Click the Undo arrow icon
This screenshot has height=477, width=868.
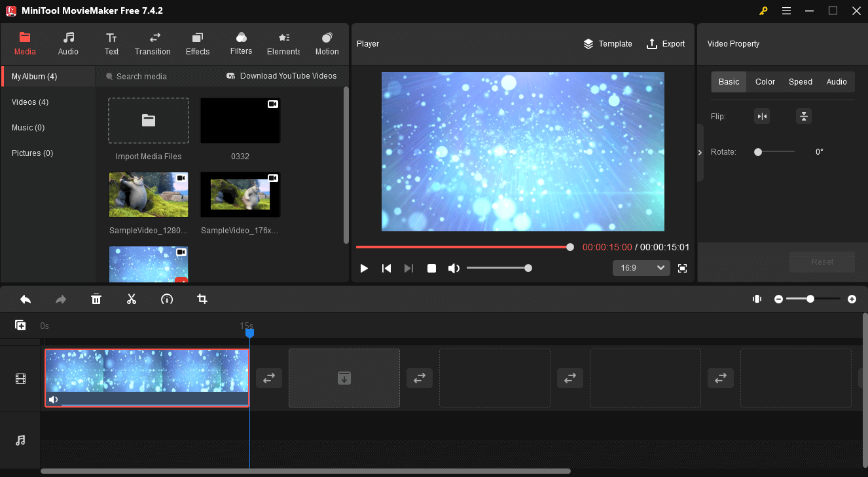pyautogui.click(x=26, y=299)
